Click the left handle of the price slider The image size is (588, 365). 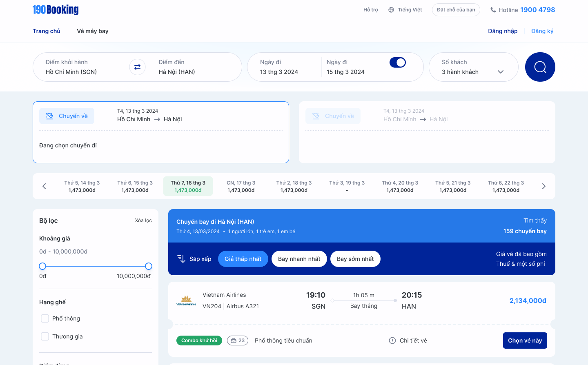tap(42, 266)
